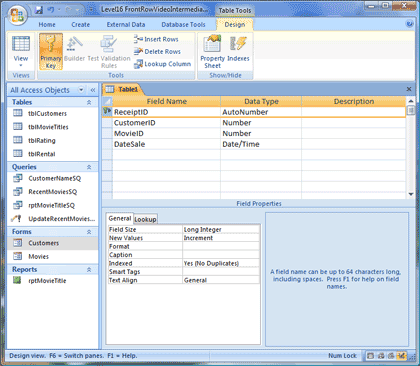Open the View dropdown arrow
The image size is (420, 366).
click(21, 65)
